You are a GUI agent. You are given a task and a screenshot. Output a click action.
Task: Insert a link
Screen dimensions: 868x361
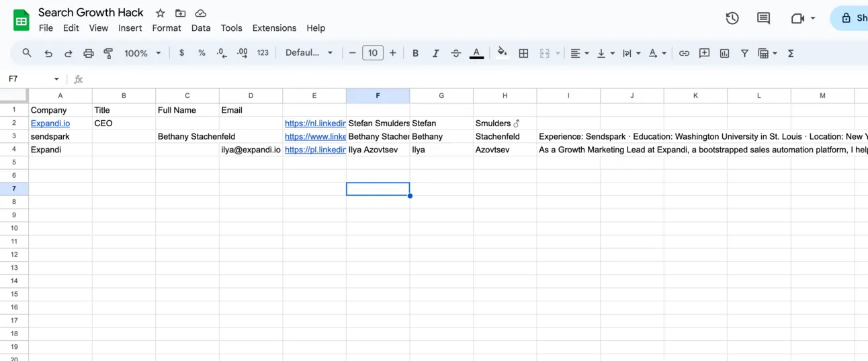tap(684, 53)
